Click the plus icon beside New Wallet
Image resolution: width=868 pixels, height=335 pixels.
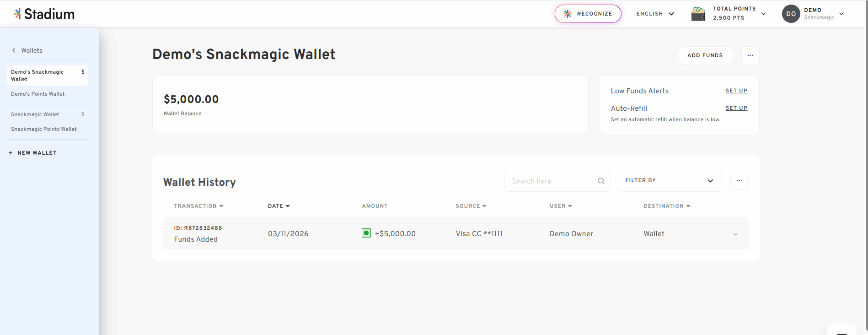[x=11, y=153]
